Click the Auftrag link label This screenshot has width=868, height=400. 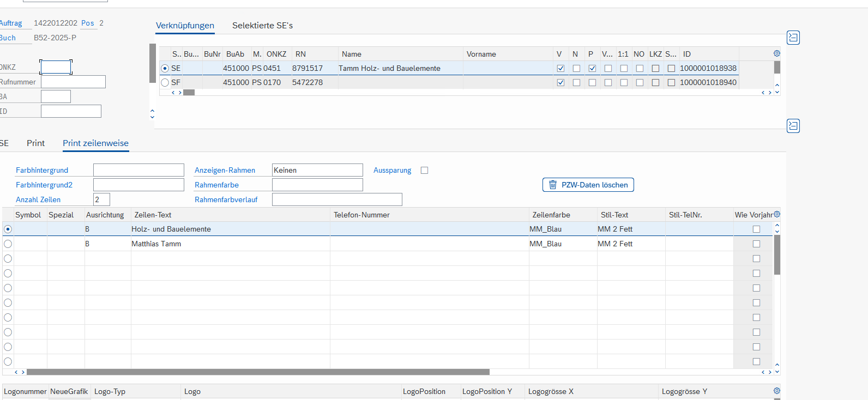[x=11, y=23]
